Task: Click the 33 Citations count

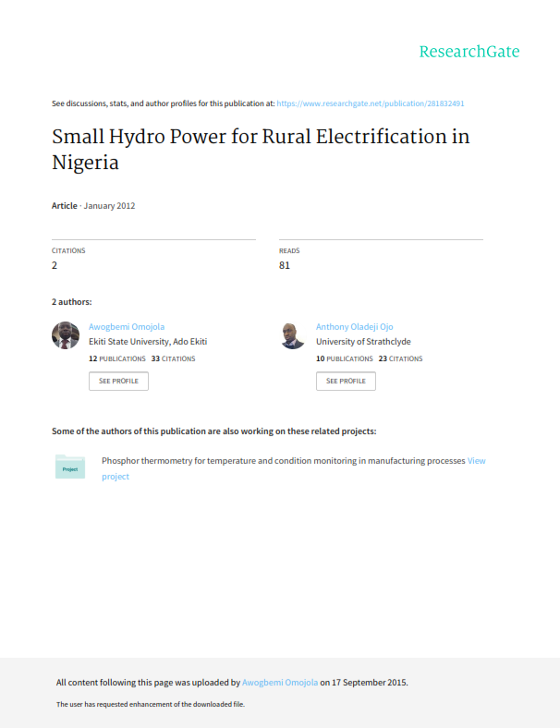Action: [x=173, y=358]
